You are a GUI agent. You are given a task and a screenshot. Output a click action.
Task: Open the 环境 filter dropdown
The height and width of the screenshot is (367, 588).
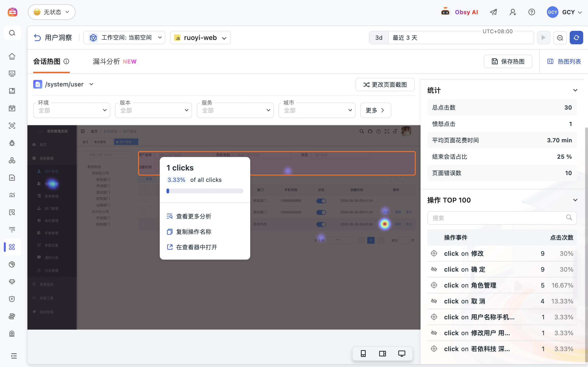(71, 110)
